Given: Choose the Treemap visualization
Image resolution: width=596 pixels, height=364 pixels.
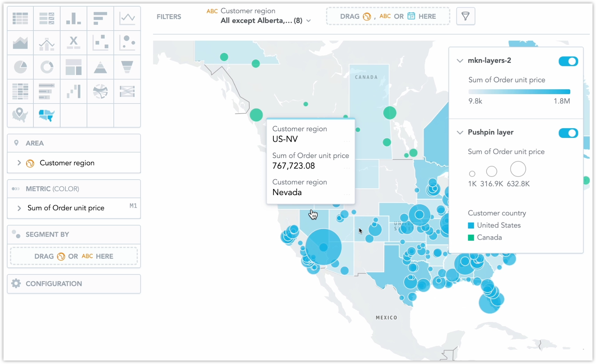Looking at the screenshot, I should pyautogui.click(x=73, y=67).
